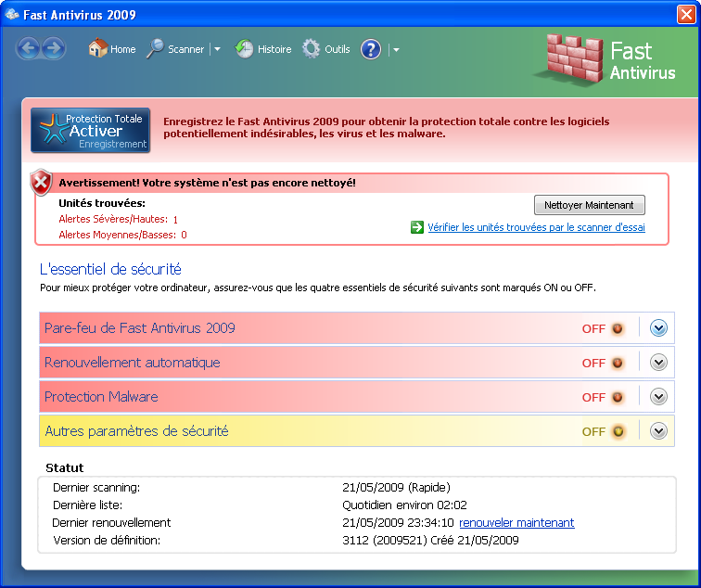Click the Outils gear icon

312,49
